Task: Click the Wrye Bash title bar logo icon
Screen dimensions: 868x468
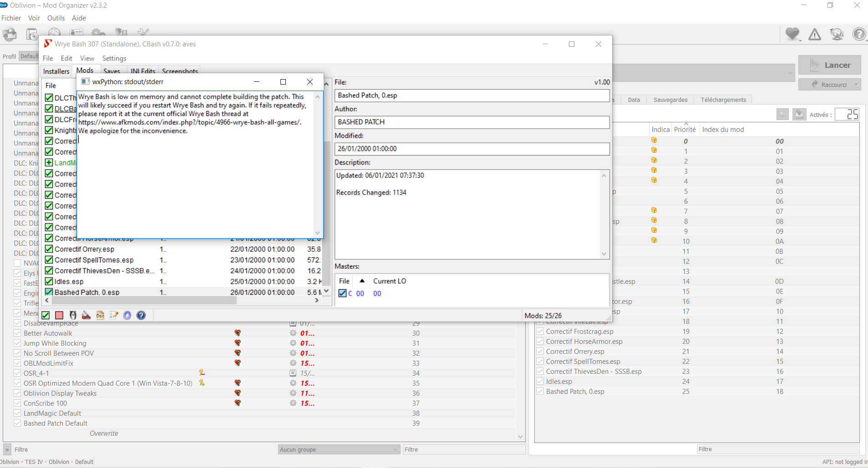Action: [47, 44]
